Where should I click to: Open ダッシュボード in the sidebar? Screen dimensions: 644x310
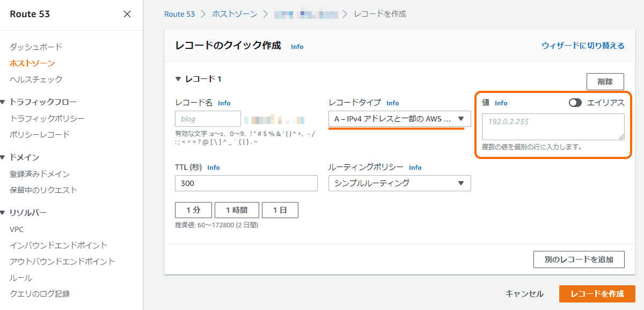click(x=36, y=47)
